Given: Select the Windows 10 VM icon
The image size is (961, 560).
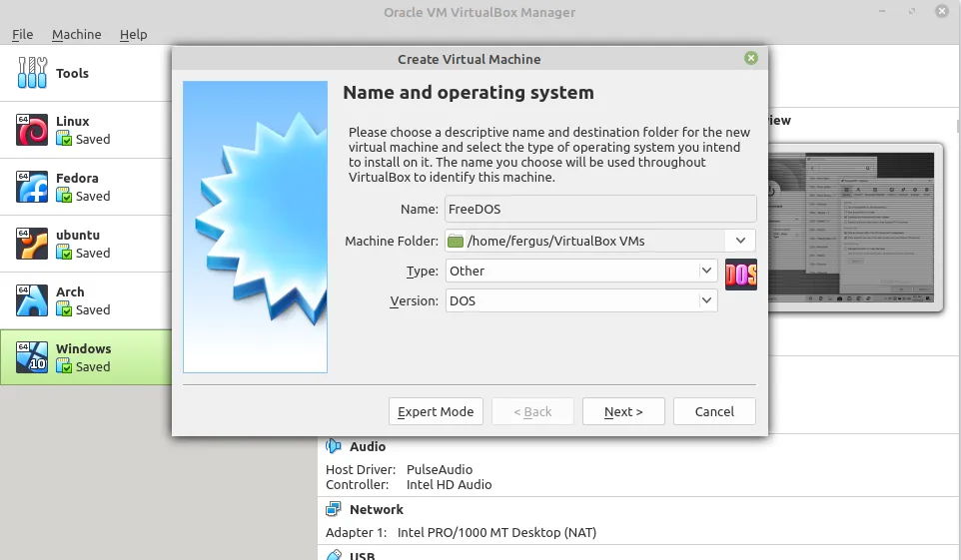Looking at the screenshot, I should (x=32, y=357).
